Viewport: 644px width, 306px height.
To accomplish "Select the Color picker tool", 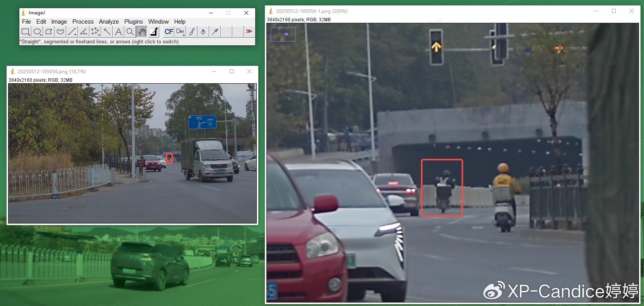I will [x=153, y=32].
